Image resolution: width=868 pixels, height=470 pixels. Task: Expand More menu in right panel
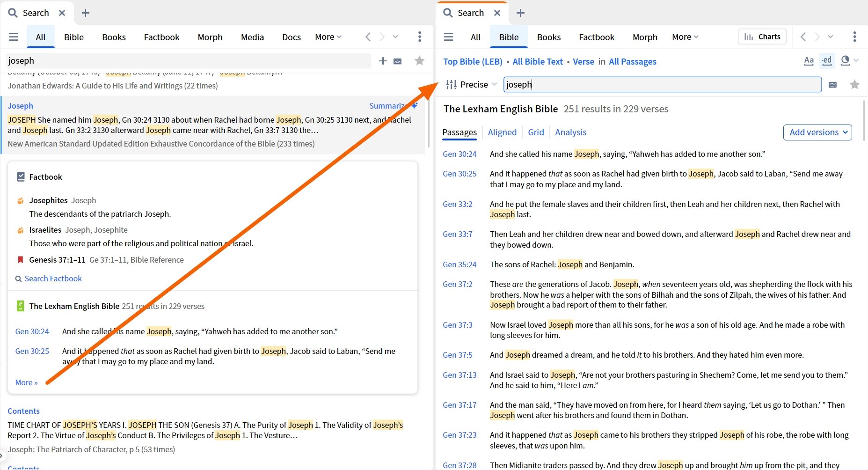tap(685, 37)
